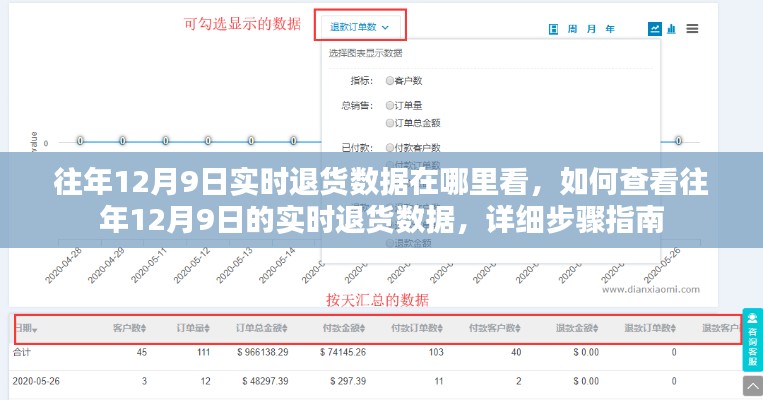
Task: Open the chart hamburger menu icon
Action: tap(692, 29)
